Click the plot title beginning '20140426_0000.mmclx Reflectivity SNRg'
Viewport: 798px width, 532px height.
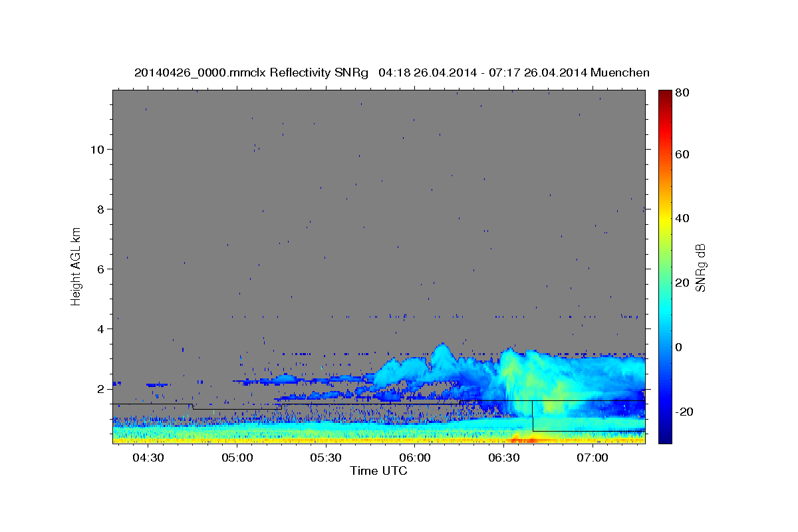(x=392, y=72)
